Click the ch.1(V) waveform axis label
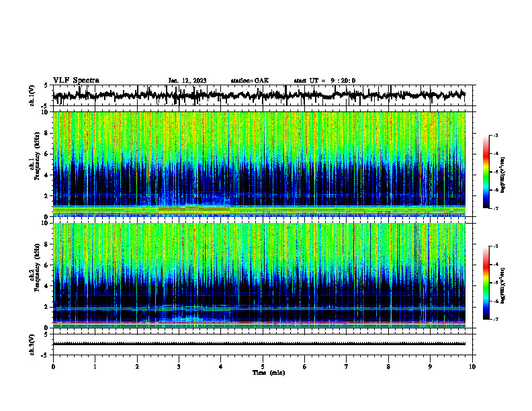Image resolution: width=532 pixels, height=411 pixels. point(32,95)
